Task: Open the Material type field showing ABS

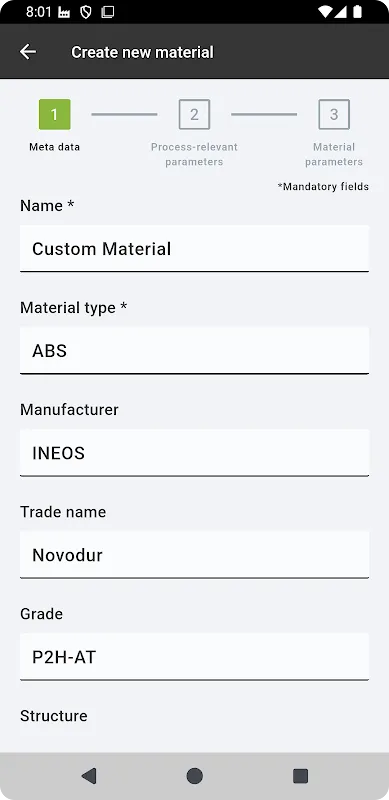Action: [x=194, y=351]
